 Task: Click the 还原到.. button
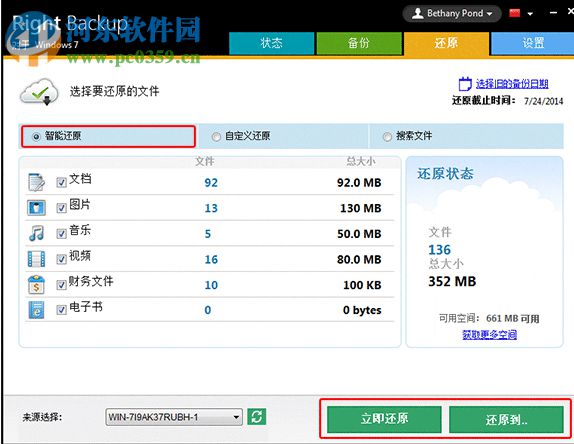(x=507, y=419)
